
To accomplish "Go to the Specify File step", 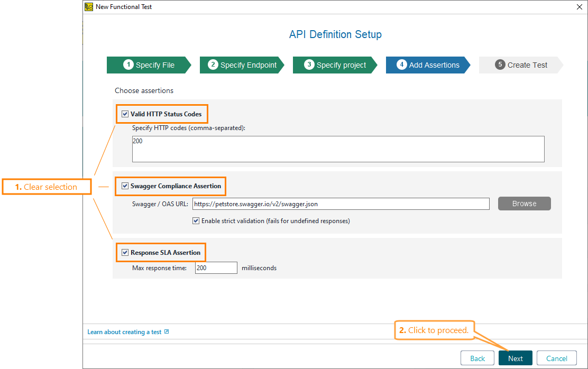I will pos(150,64).
